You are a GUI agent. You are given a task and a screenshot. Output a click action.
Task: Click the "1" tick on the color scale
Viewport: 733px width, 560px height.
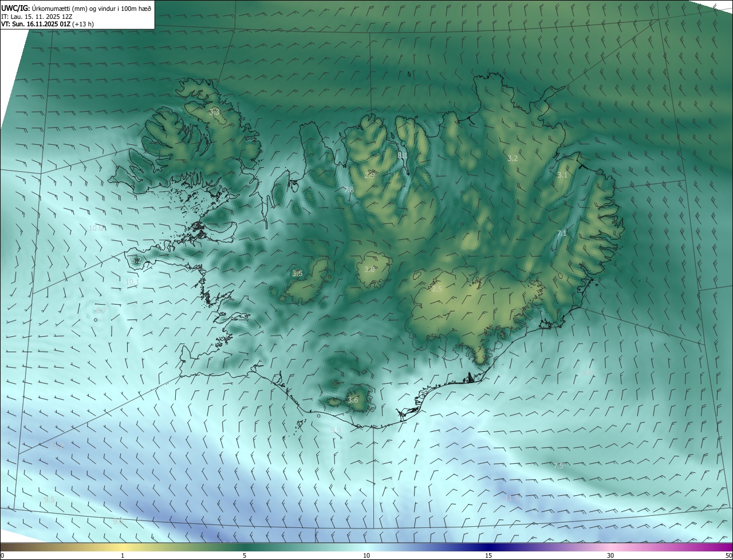(x=123, y=555)
